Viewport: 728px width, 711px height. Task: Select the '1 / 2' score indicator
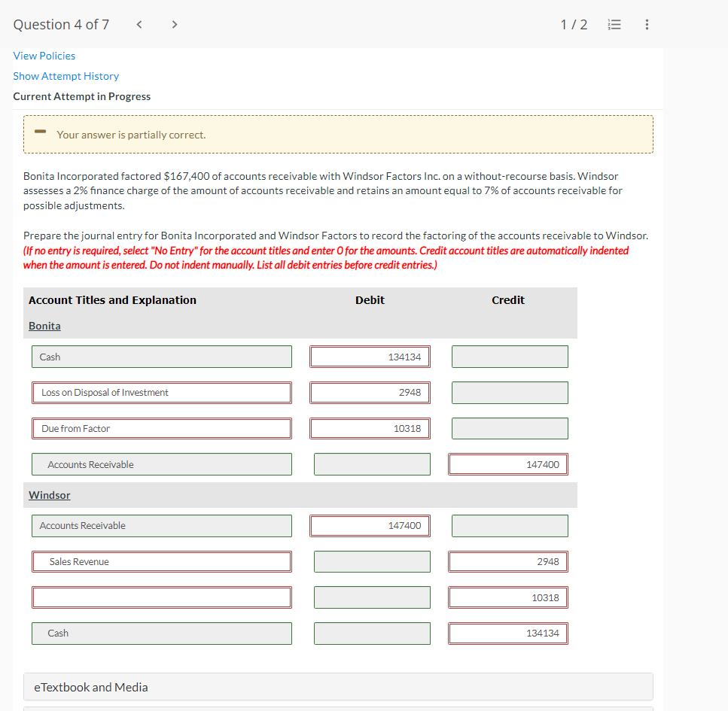pos(574,25)
